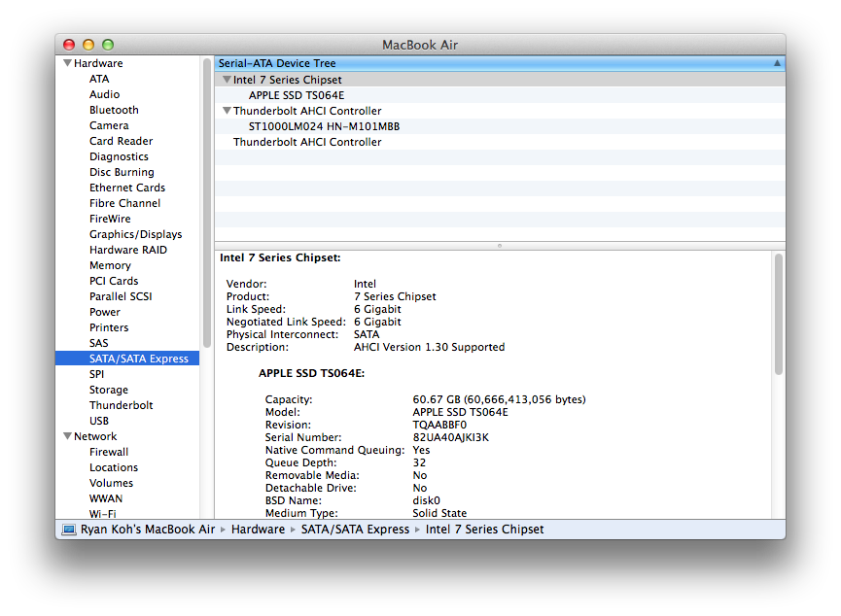Select ATA in the sidebar
Viewport: 841px width, 616px height.
99,79
